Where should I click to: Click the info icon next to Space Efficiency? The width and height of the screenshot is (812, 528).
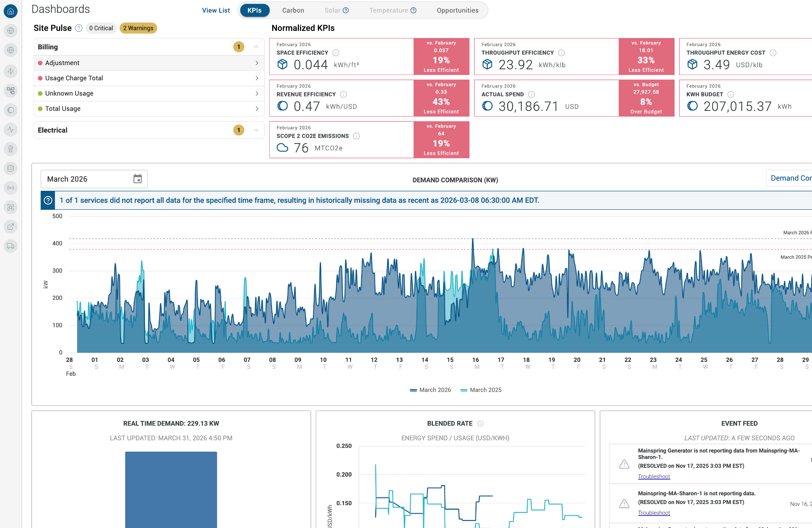(336, 53)
